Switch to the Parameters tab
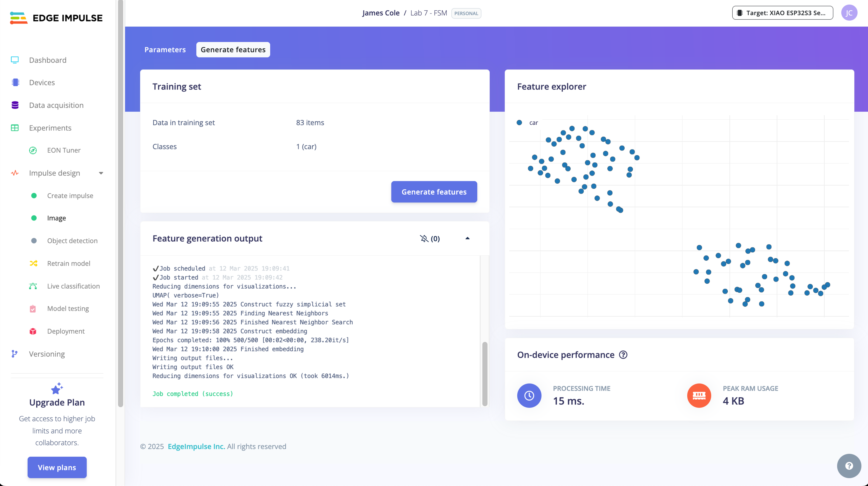Screen dimensions: 868x486 tap(165, 50)
